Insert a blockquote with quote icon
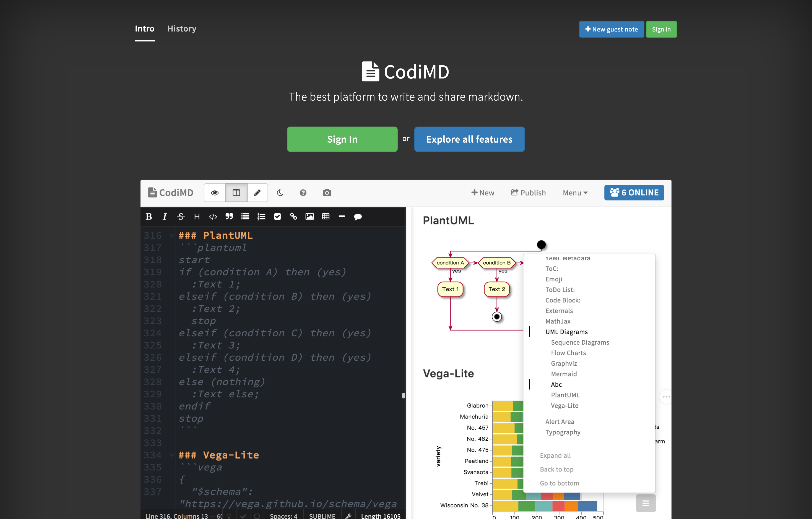Screen dimensions: 812x519 tap(229, 217)
